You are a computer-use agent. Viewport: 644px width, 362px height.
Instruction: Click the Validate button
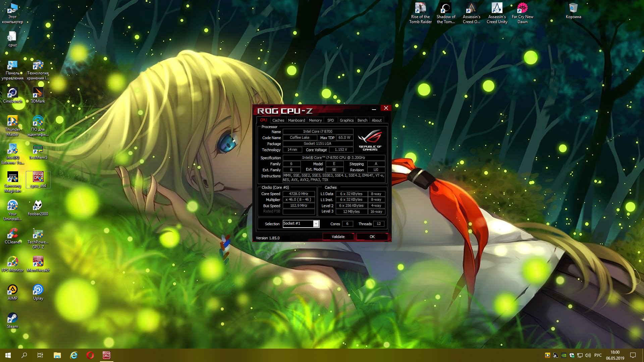pos(338,237)
